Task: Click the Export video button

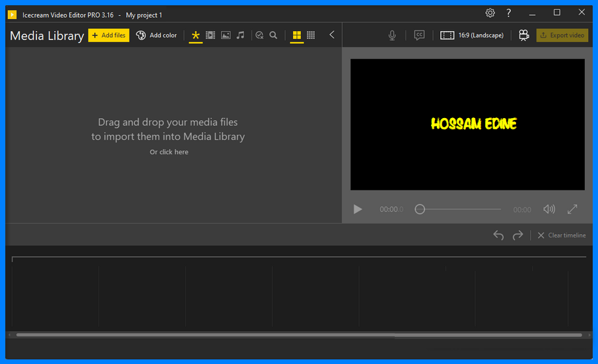Action: [562, 36]
